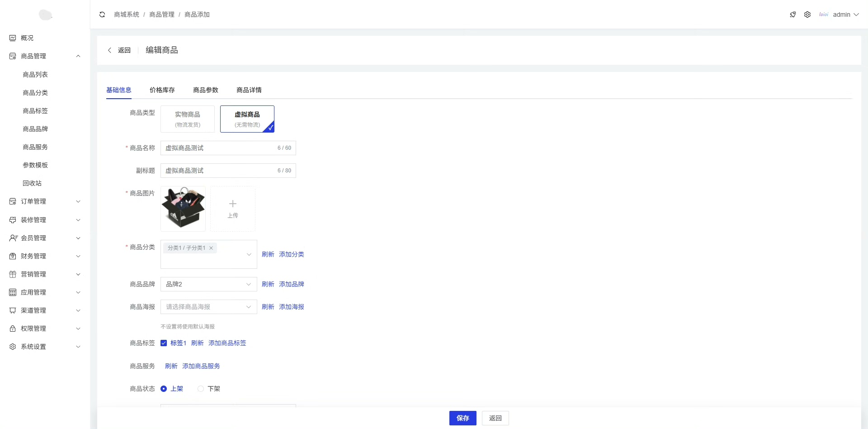Open the rocket icon in top bar
This screenshot has width=868, height=429.
tap(793, 14)
